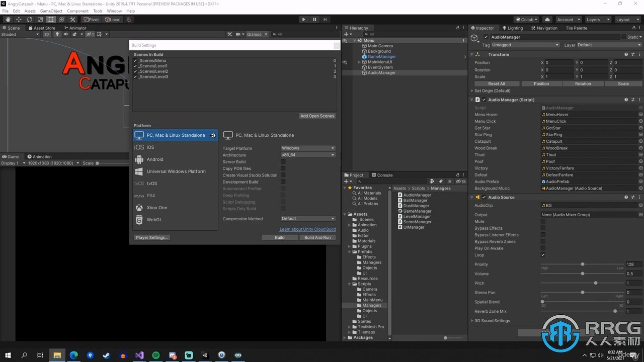The height and width of the screenshot is (362, 644).
Task: Open Window menu
Action: (114, 11)
